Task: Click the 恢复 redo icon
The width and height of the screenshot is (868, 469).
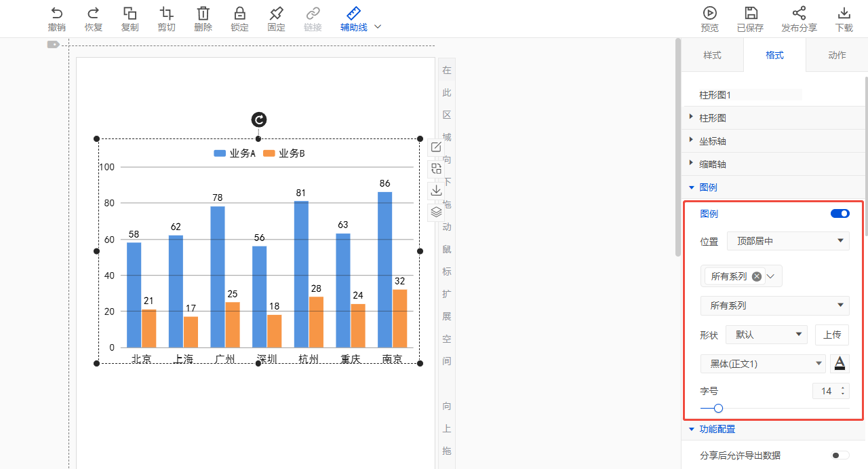Action: pos(94,13)
